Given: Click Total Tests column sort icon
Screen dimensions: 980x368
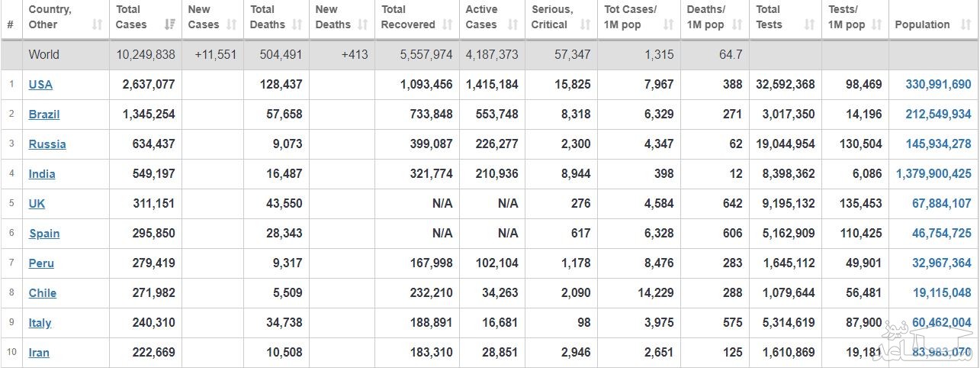Looking at the screenshot, I should [810, 25].
